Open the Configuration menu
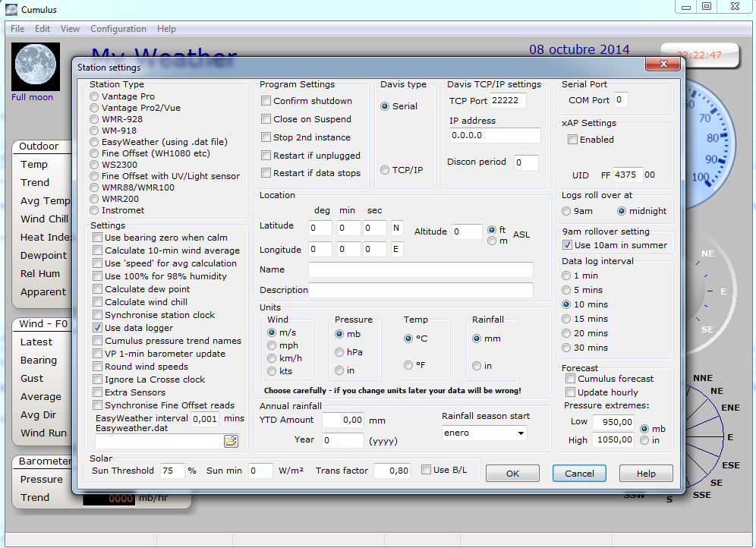 (118, 29)
